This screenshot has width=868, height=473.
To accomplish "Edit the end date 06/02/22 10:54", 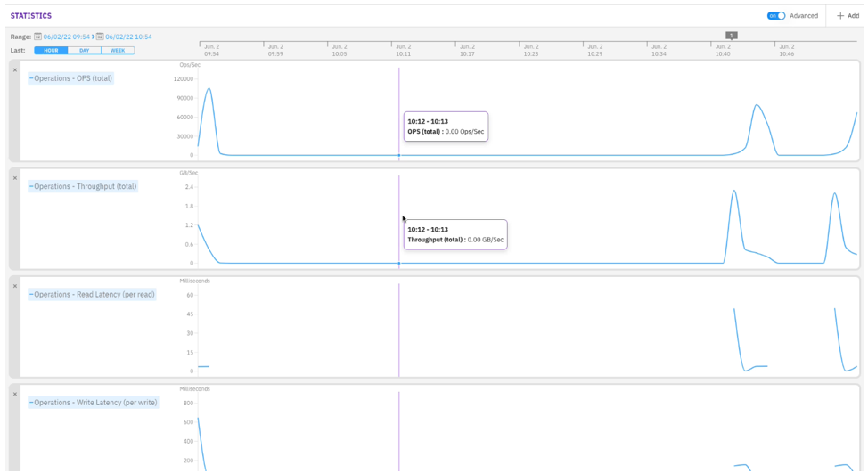I will tap(129, 37).
